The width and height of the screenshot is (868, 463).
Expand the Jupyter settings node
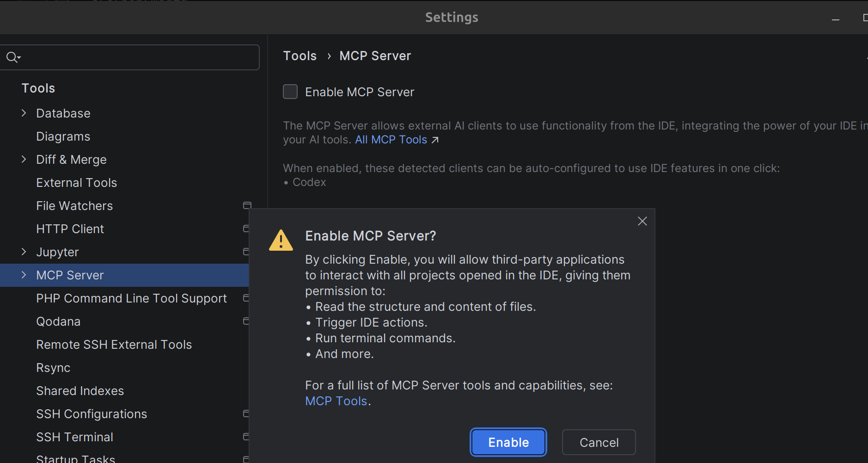coord(24,252)
